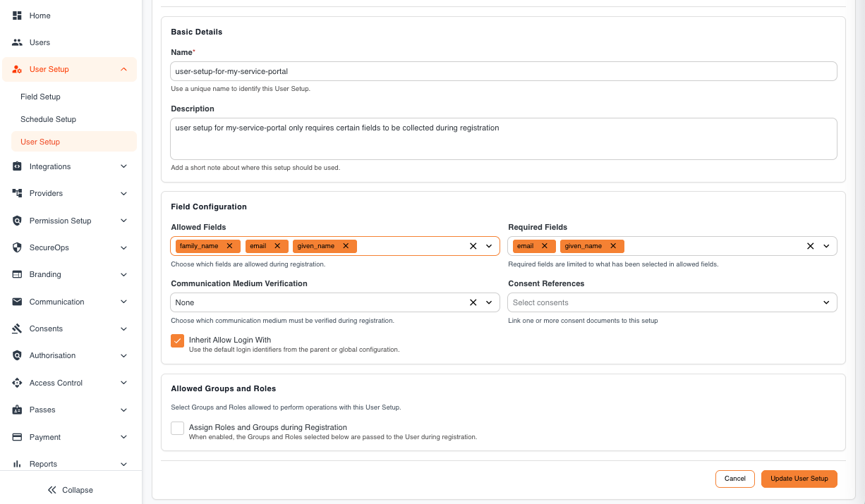
Task: Uncheck Inherit Allow Login With checkbox
Action: coord(177,340)
